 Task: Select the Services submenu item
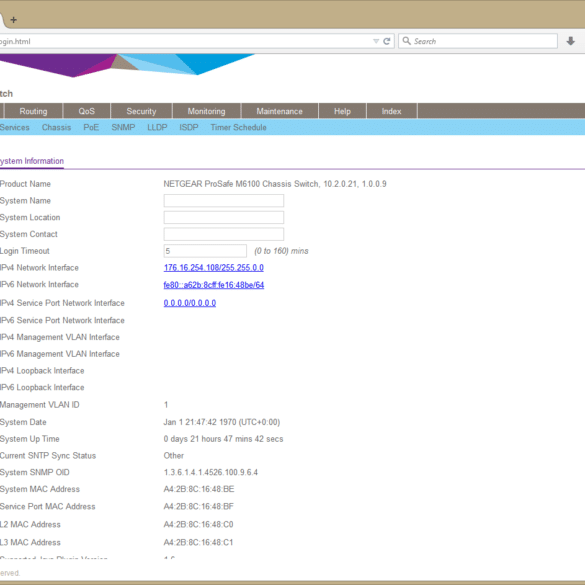click(15, 128)
